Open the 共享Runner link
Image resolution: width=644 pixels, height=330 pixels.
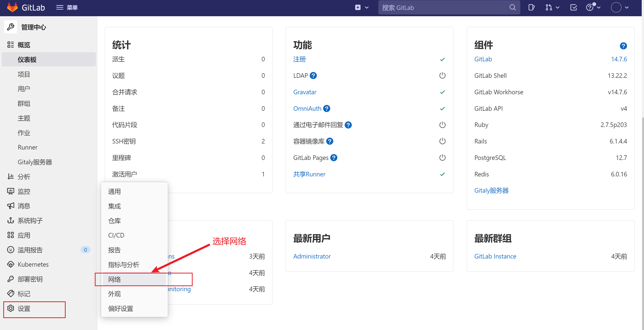(309, 174)
